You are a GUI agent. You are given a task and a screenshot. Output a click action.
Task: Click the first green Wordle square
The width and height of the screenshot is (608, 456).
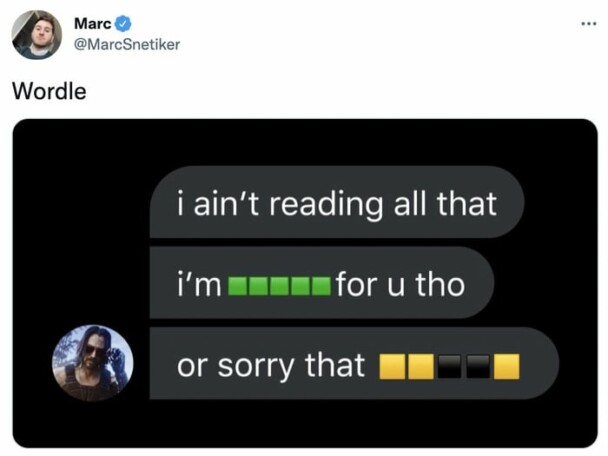239,285
